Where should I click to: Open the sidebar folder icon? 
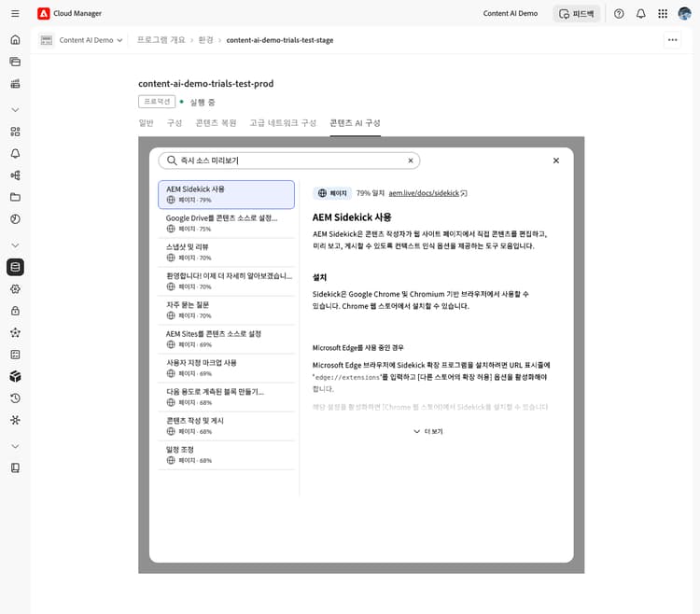15,197
